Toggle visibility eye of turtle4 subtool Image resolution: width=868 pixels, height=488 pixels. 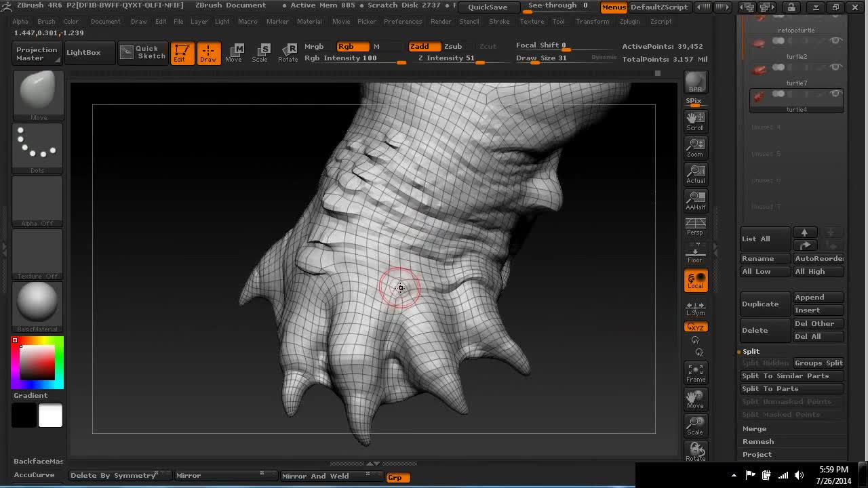point(836,94)
